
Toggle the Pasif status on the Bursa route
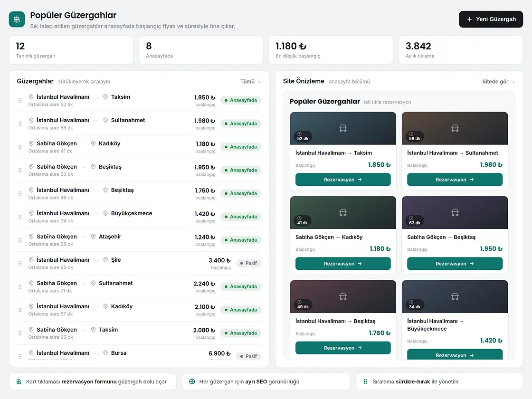click(249, 356)
